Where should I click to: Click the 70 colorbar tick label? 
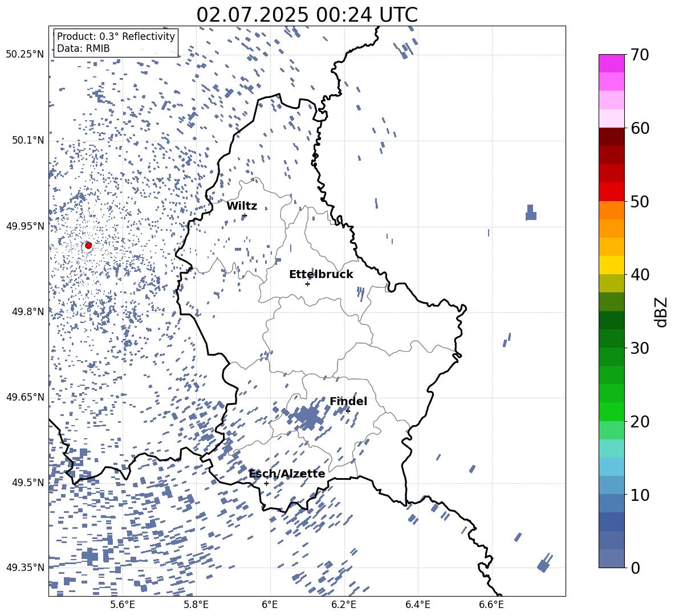(639, 55)
